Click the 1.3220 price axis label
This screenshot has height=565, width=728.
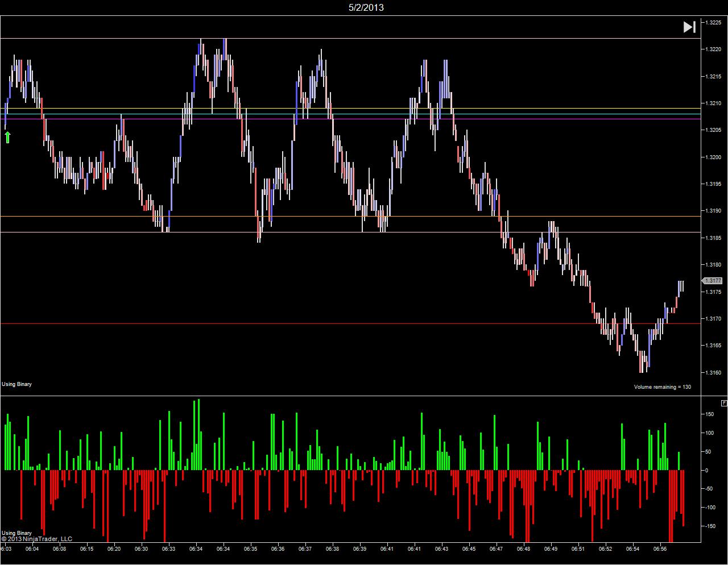713,49
